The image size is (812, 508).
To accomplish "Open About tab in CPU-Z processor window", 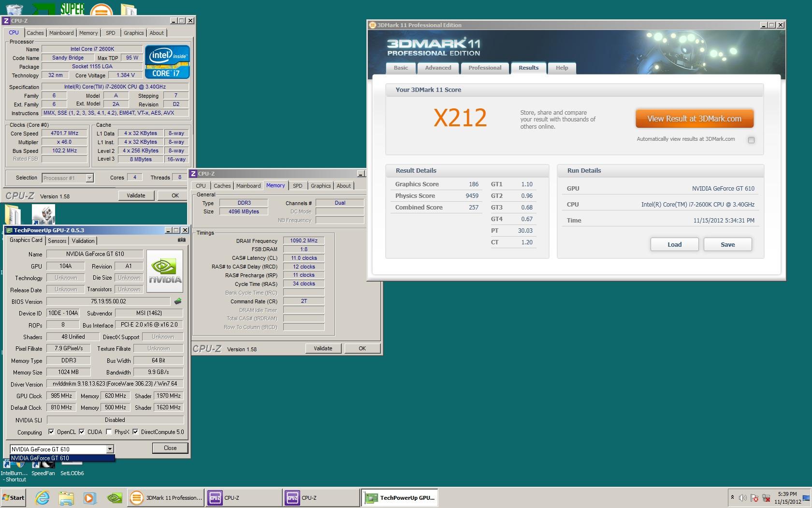I will [157, 33].
